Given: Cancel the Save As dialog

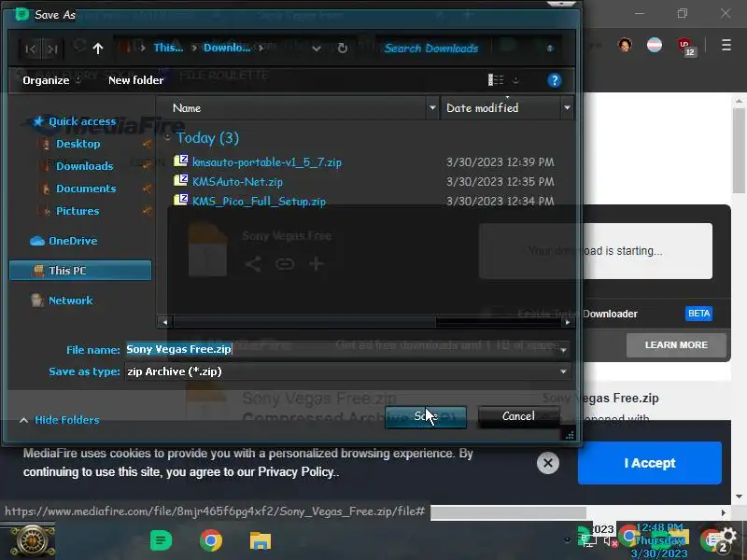Looking at the screenshot, I should click(518, 416).
